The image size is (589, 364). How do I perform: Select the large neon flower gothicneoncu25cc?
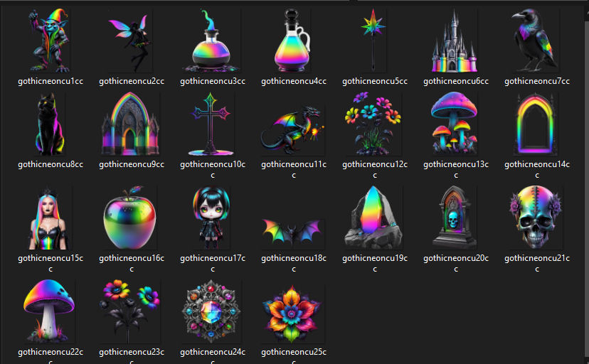(292, 314)
